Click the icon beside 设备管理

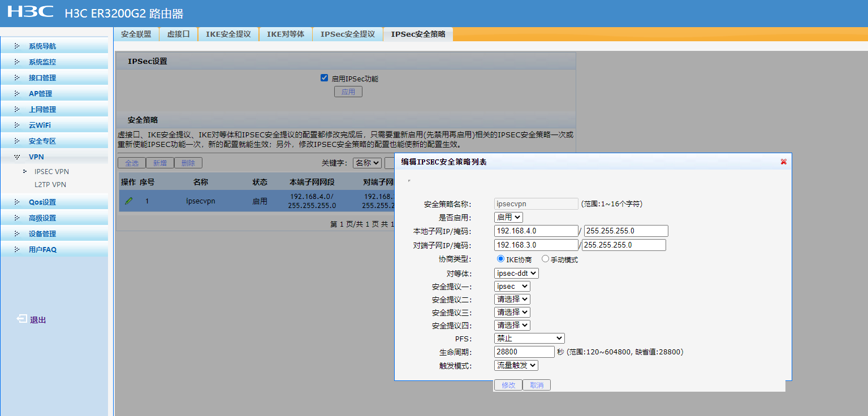(17, 234)
